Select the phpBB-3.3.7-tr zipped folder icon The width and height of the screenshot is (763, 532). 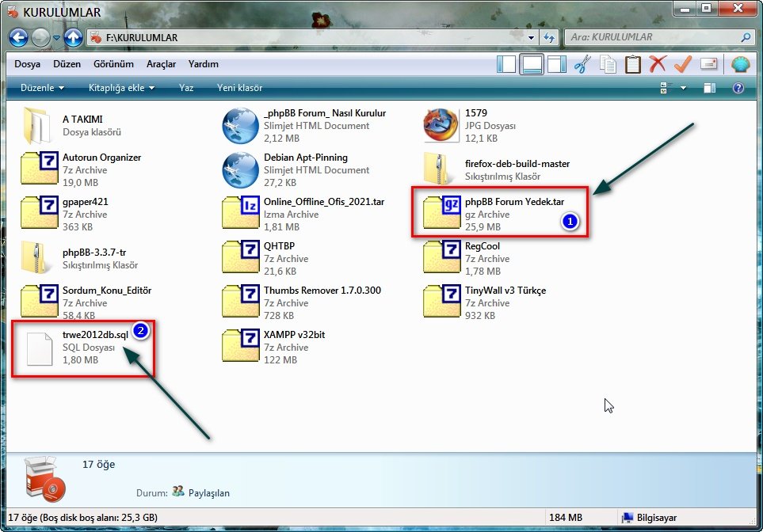click(36, 258)
